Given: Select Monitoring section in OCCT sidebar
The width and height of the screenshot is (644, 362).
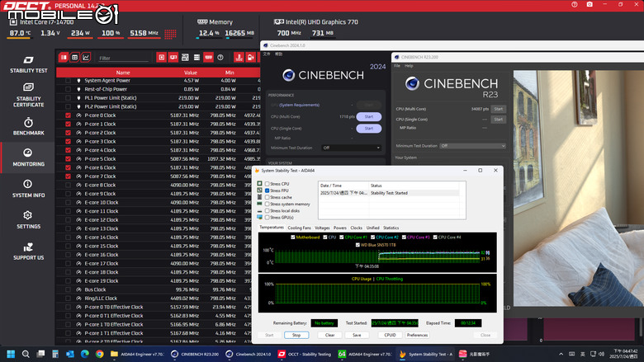Looking at the screenshot, I should coord(27,157).
